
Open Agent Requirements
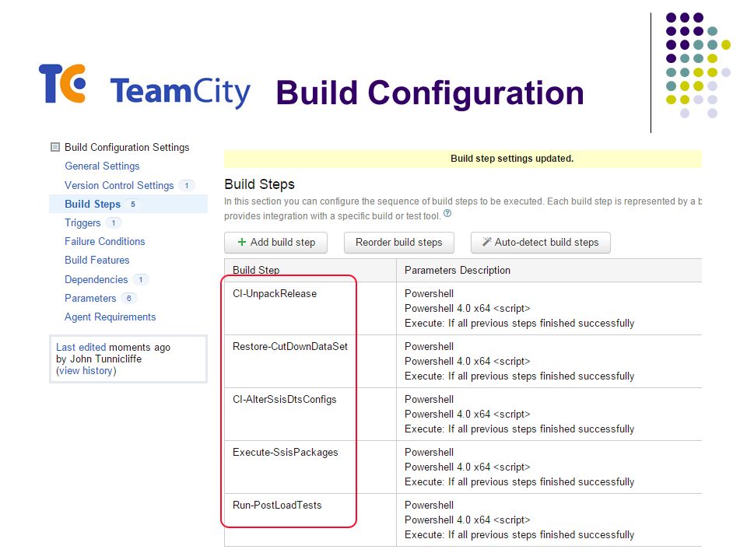[110, 317]
